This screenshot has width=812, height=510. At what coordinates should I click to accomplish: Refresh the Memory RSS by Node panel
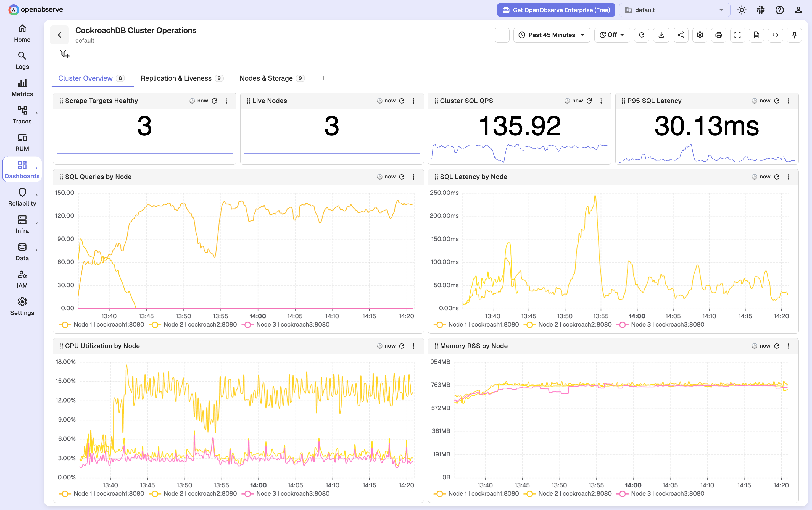777,346
